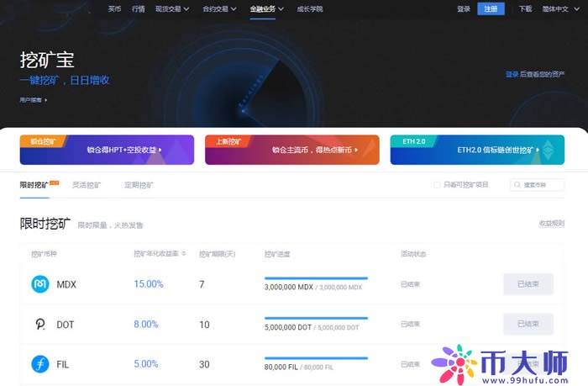Click the FIL coin icon
Screen dimensions: 588x386
(39, 363)
